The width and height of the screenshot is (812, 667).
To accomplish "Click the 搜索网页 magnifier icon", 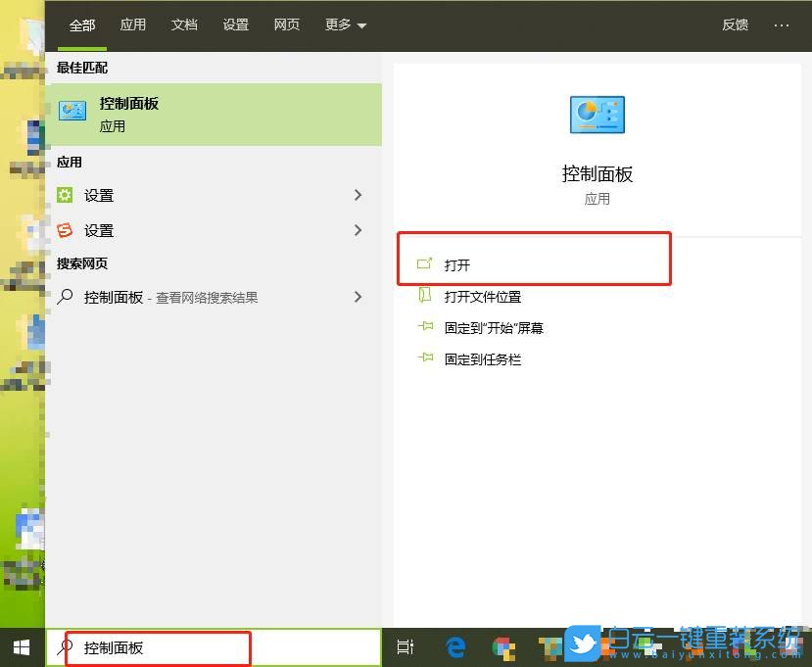I will point(67,297).
